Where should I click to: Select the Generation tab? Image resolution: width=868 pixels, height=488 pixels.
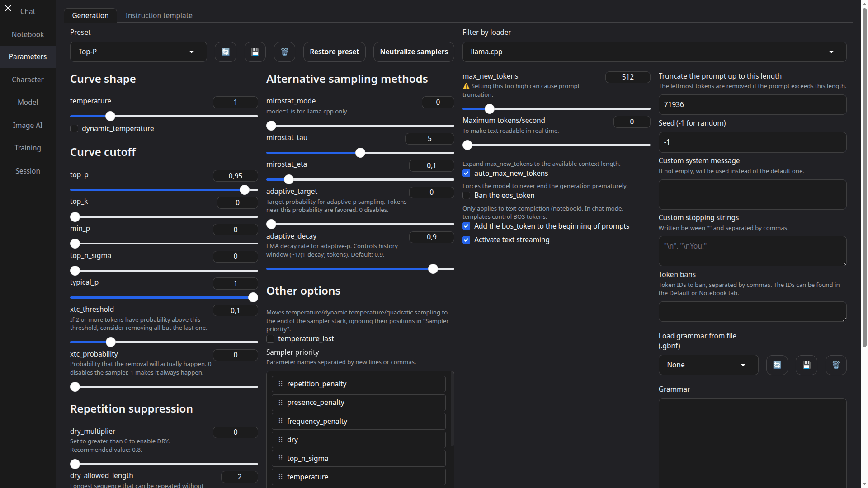90,15
